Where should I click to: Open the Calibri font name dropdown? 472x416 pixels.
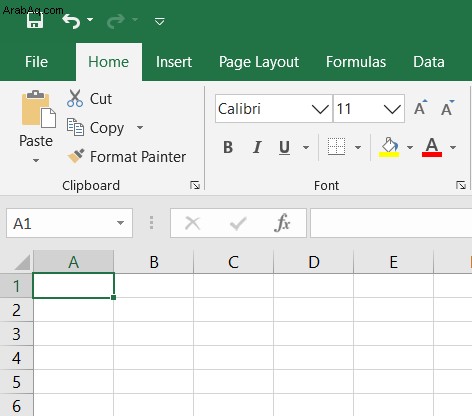tap(320, 109)
